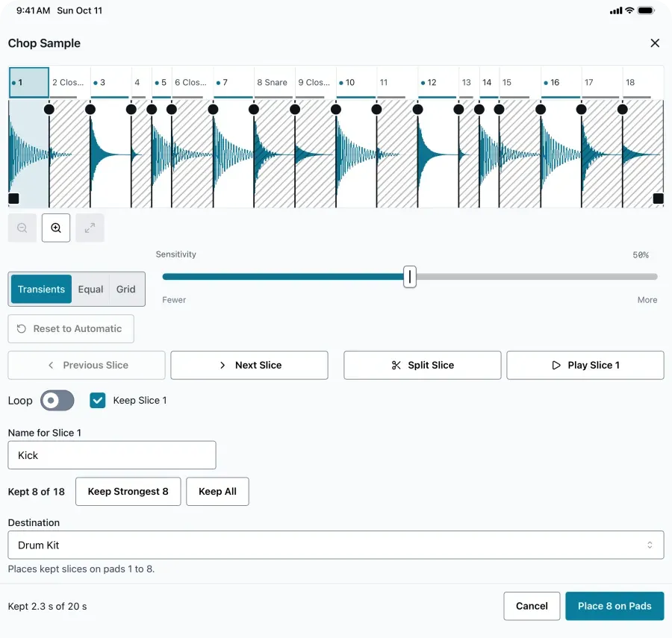
Task: Click marker handle at start of slice 16
Action: click(541, 109)
